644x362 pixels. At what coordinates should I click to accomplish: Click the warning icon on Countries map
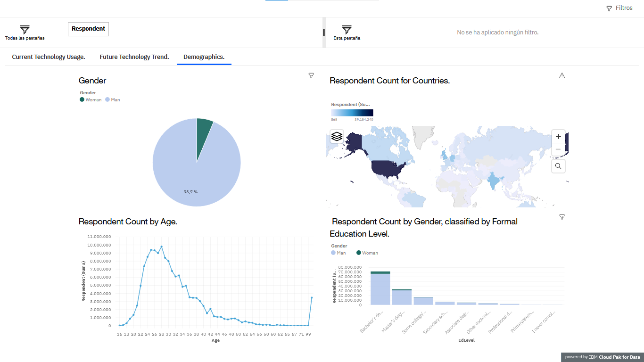(561, 75)
